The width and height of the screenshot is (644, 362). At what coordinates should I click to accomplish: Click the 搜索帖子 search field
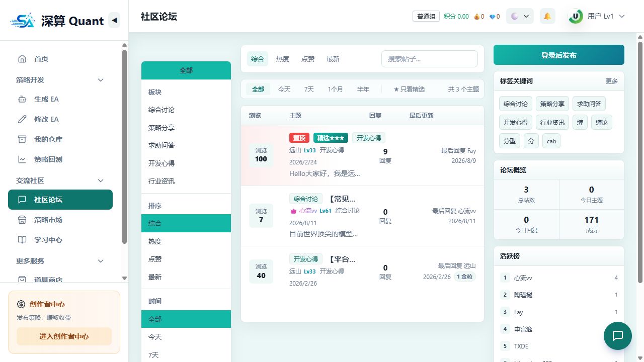click(429, 59)
